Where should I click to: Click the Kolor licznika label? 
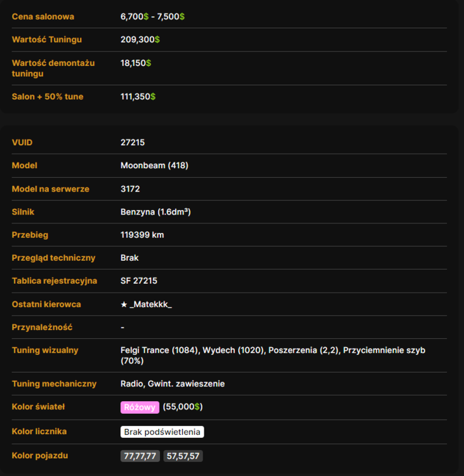click(39, 432)
